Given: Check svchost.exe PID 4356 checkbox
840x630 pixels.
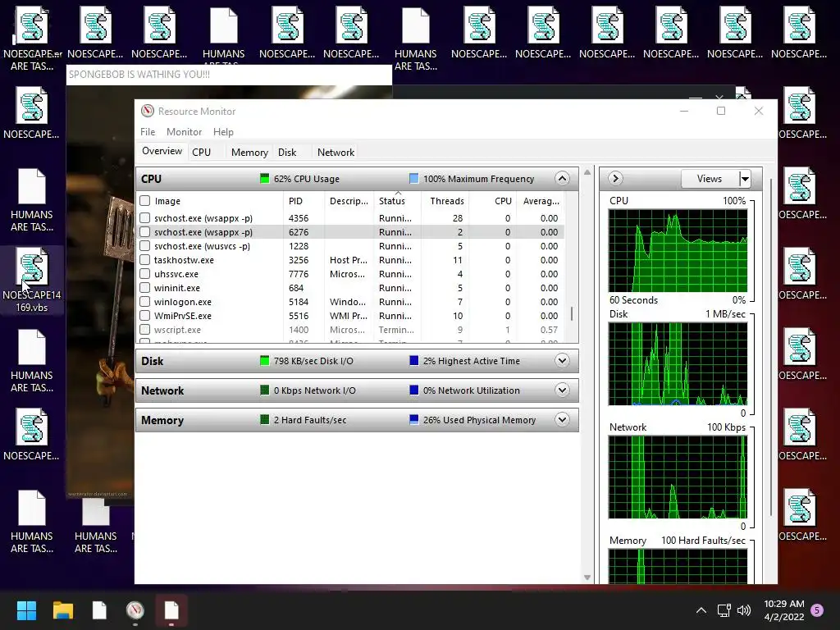Looking at the screenshot, I should (x=144, y=218).
